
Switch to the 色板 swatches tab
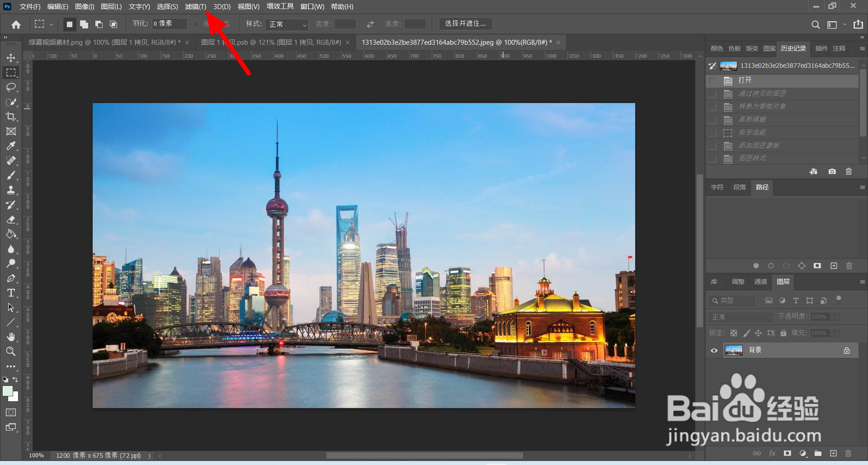pyautogui.click(x=735, y=48)
